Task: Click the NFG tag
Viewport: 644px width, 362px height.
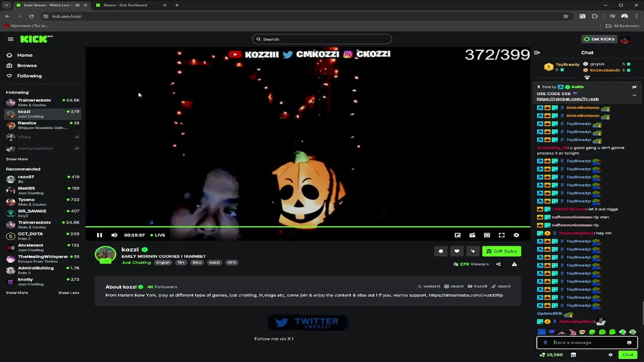Action: [x=231, y=262]
